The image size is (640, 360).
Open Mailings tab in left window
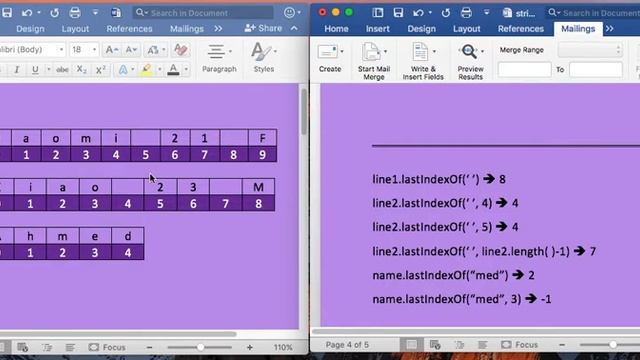187,29
